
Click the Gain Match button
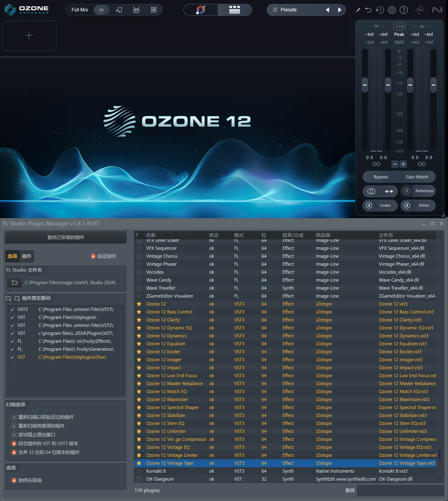click(417, 177)
